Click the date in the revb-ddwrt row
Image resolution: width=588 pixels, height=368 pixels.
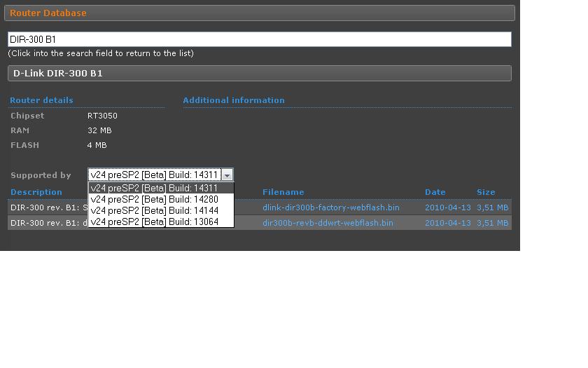pyautogui.click(x=448, y=223)
